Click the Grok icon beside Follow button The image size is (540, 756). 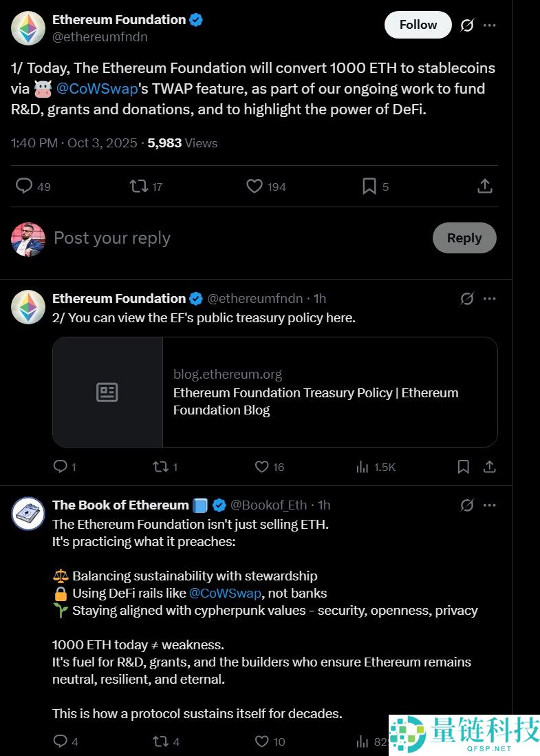[x=467, y=25]
